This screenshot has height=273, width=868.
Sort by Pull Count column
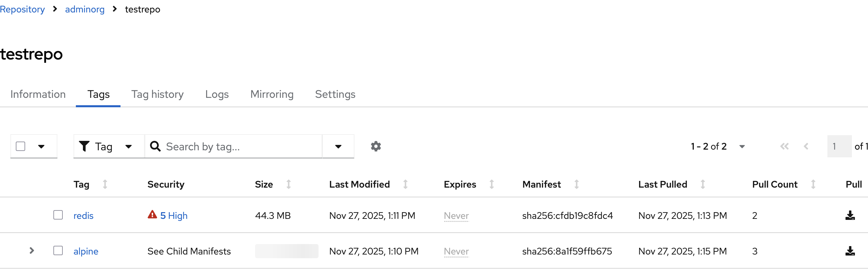point(813,185)
